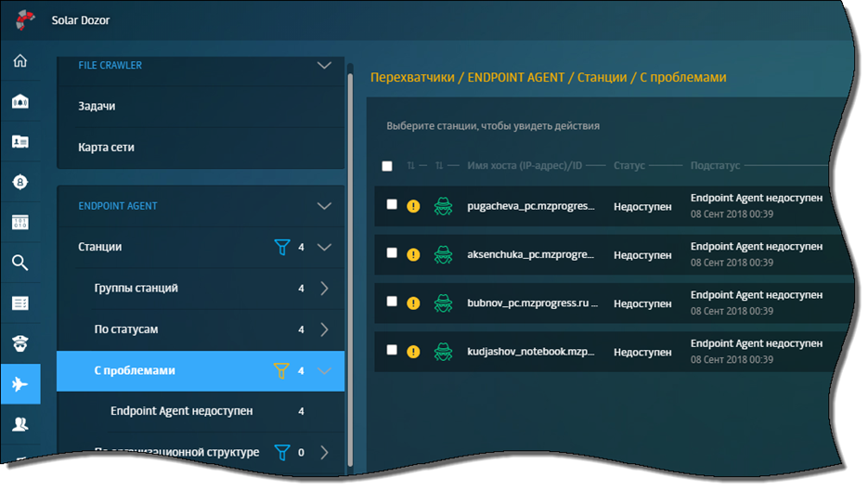Viewport: 868px width, 490px height.
Task: Open the binary data icon in sidebar
Action: point(19,223)
